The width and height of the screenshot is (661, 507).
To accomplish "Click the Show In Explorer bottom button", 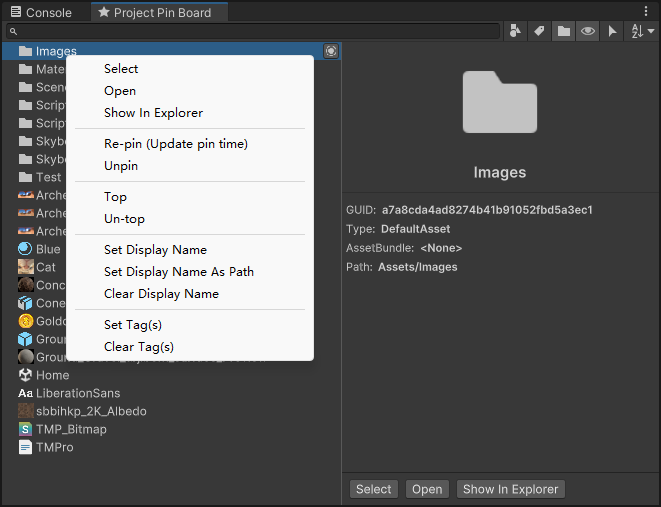I will [x=511, y=489].
